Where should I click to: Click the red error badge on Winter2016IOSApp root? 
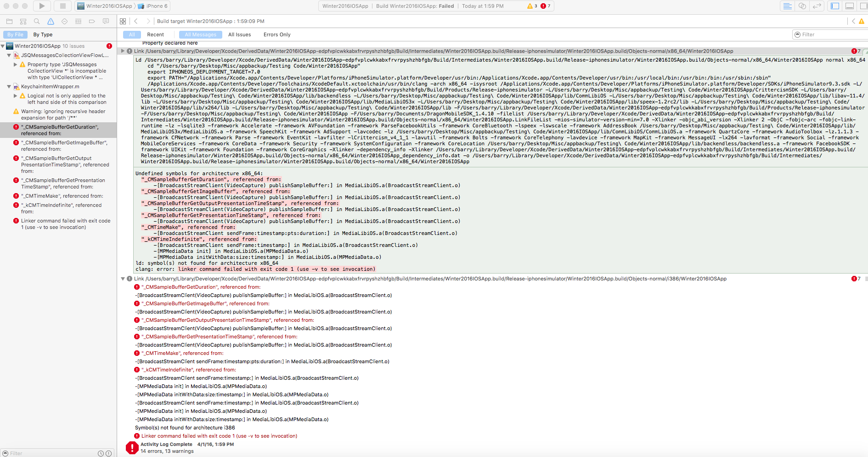pos(109,46)
